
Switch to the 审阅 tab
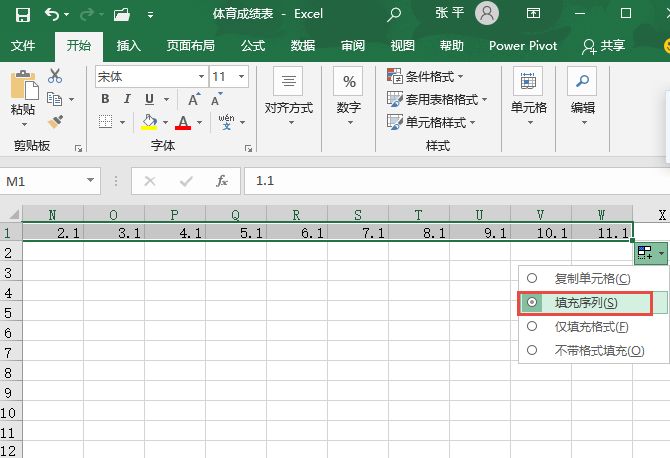[x=353, y=45]
